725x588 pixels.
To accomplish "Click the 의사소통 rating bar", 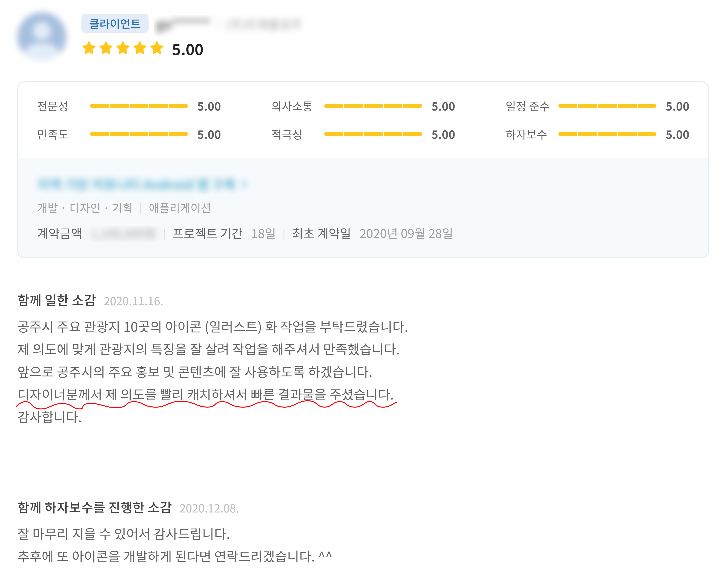I will [373, 106].
